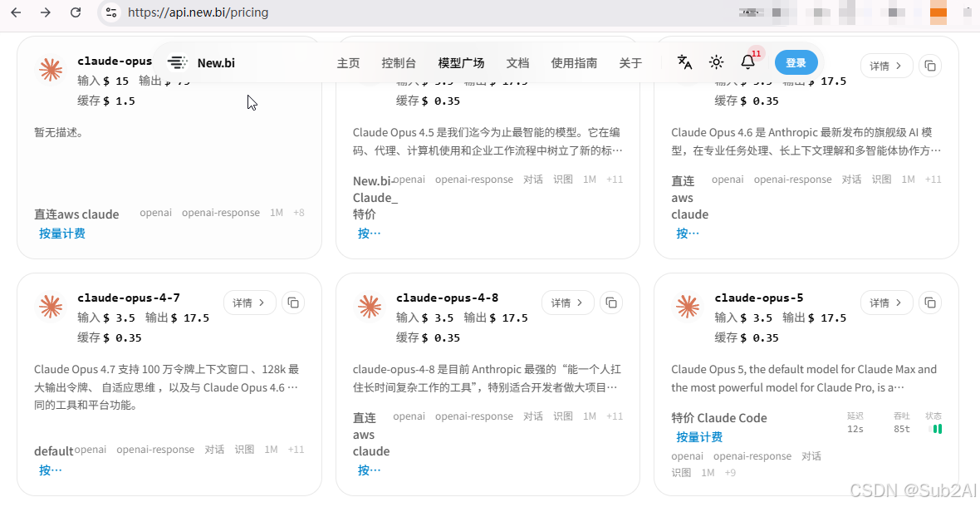Open the 控制台 nav item
Image resolution: width=980 pixels, height=507 pixels.
tap(399, 63)
